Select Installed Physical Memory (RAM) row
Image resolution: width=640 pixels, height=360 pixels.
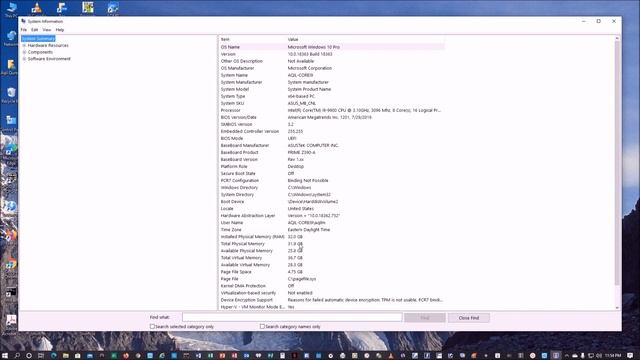[332, 237]
